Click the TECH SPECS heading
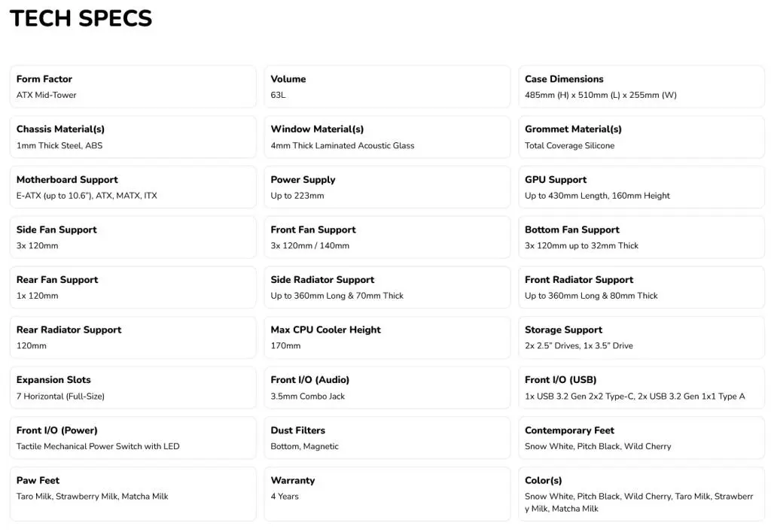 click(x=81, y=19)
